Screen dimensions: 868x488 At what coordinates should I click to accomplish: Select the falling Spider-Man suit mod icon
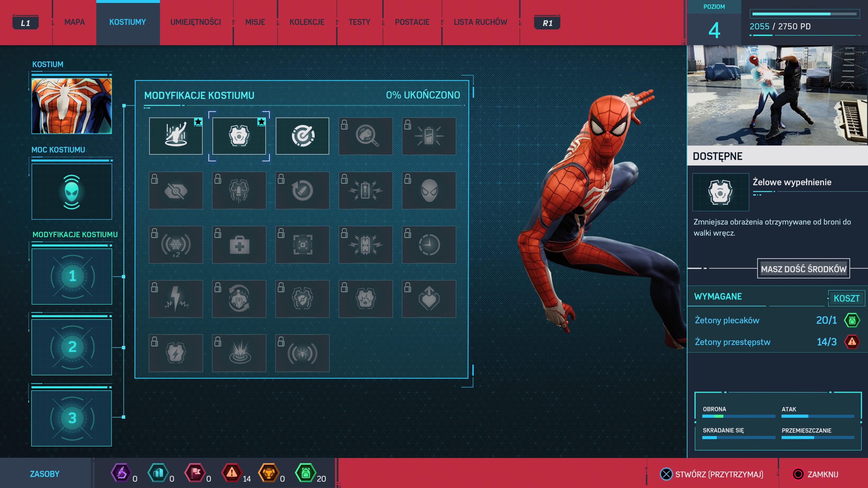coord(176,136)
